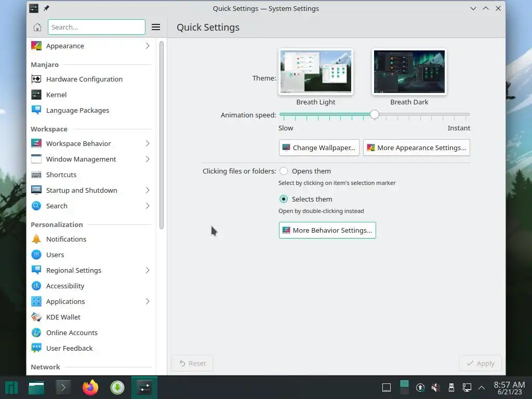The height and width of the screenshot is (399, 532).
Task: Click the Apply button
Action: 481,363
